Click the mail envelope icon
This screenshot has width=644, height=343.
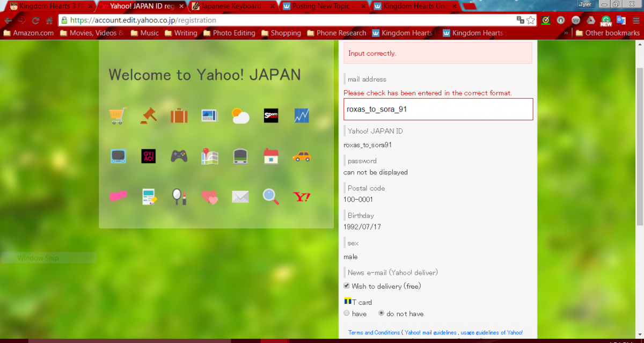click(240, 197)
